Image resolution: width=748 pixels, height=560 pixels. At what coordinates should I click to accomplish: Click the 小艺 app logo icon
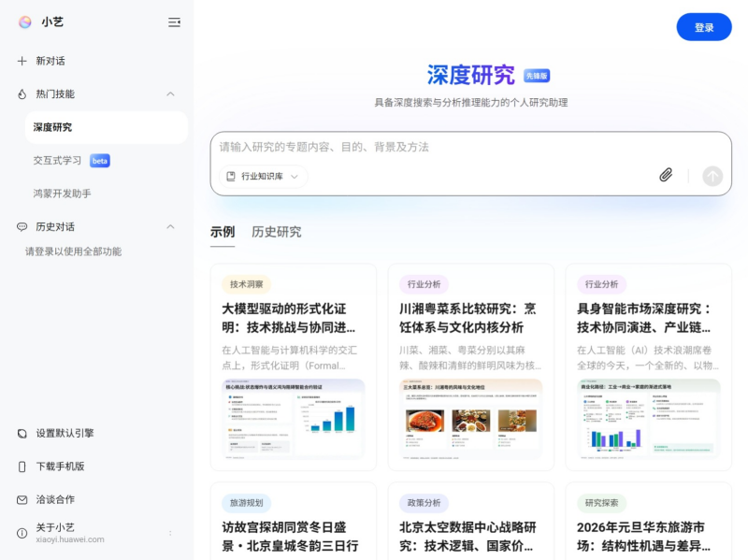(24, 22)
